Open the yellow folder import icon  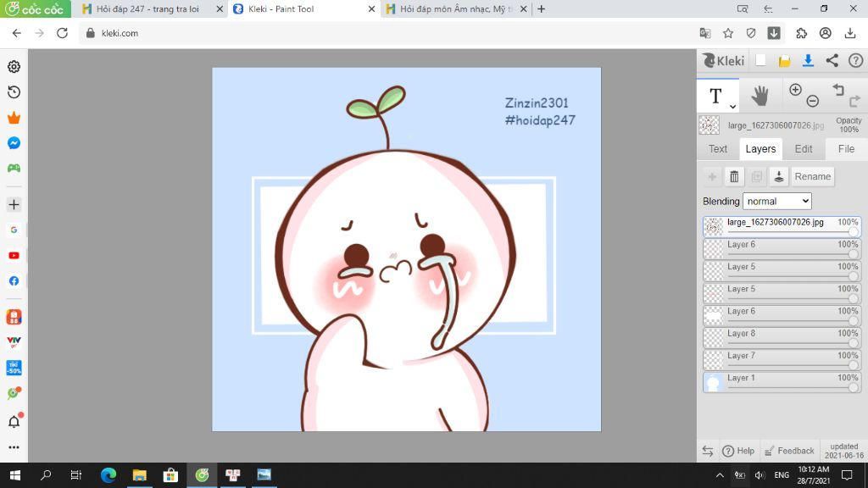click(784, 61)
